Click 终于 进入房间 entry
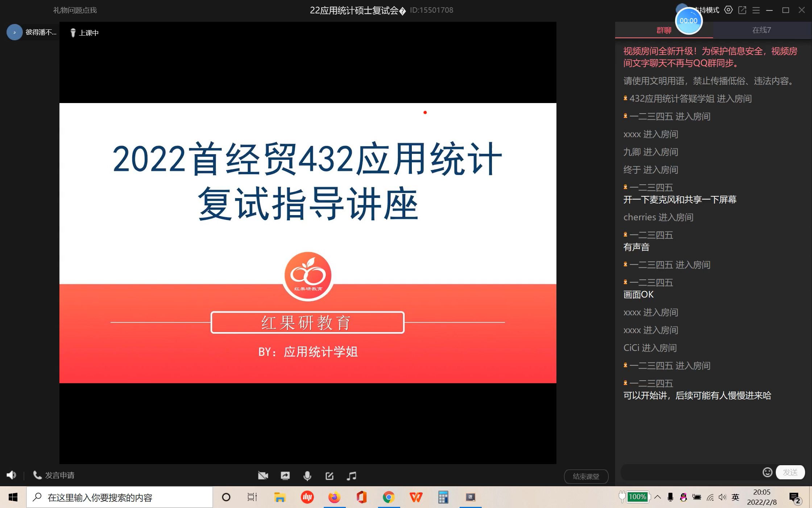Viewport: 812px width, 508px height. pyautogui.click(x=651, y=170)
